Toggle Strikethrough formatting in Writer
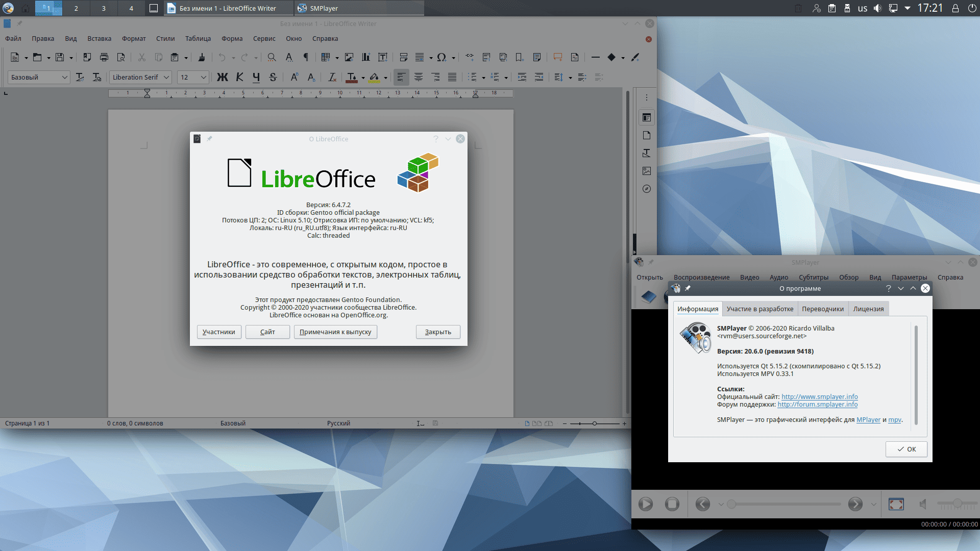This screenshot has width=980, height=551. coord(273,78)
